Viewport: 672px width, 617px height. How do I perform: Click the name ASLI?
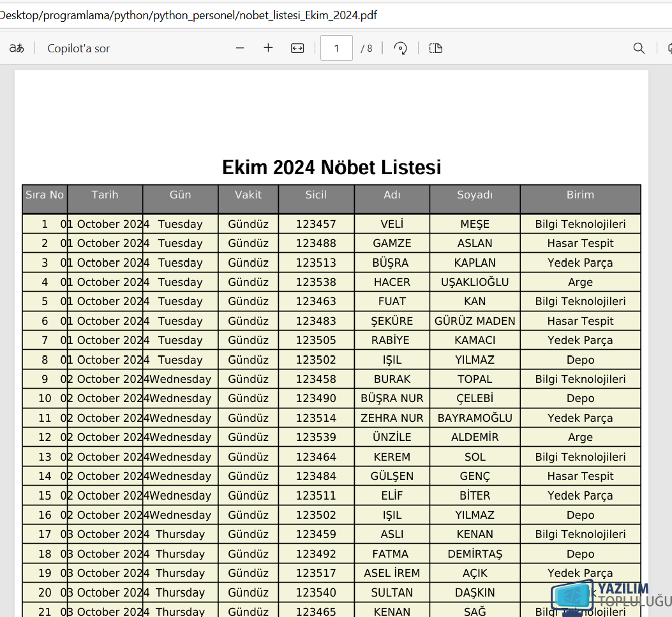pos(392,534)
